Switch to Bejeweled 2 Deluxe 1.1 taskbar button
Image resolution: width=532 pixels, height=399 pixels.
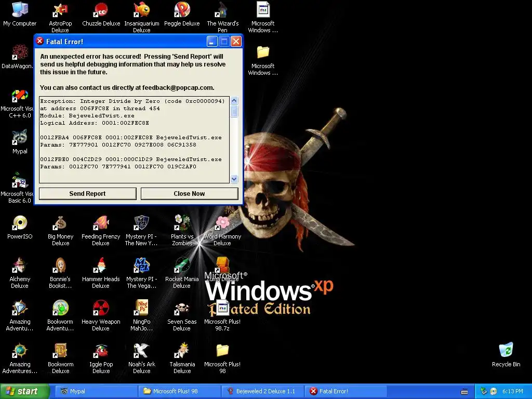[262, 391]
